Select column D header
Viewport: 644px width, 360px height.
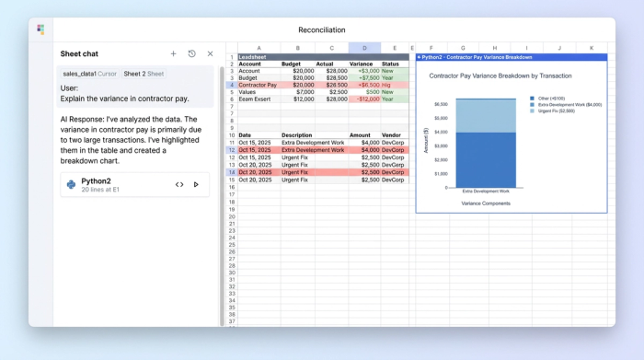click(364, 48)
